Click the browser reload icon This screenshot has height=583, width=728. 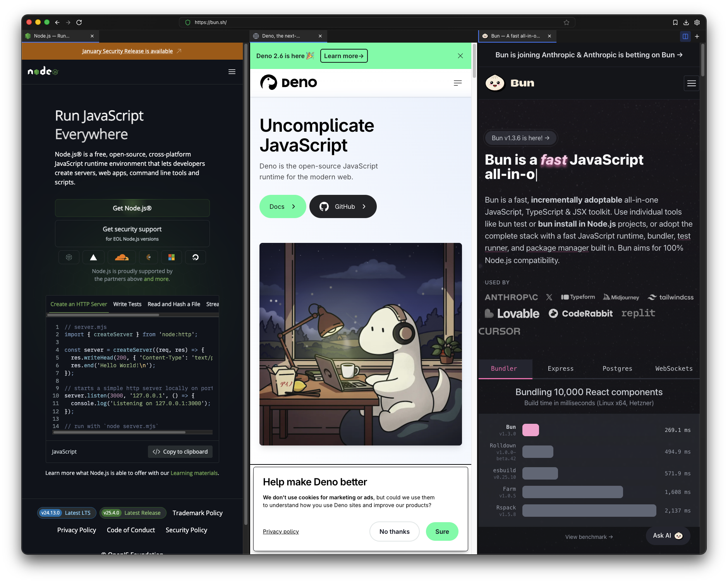[79, 22]
